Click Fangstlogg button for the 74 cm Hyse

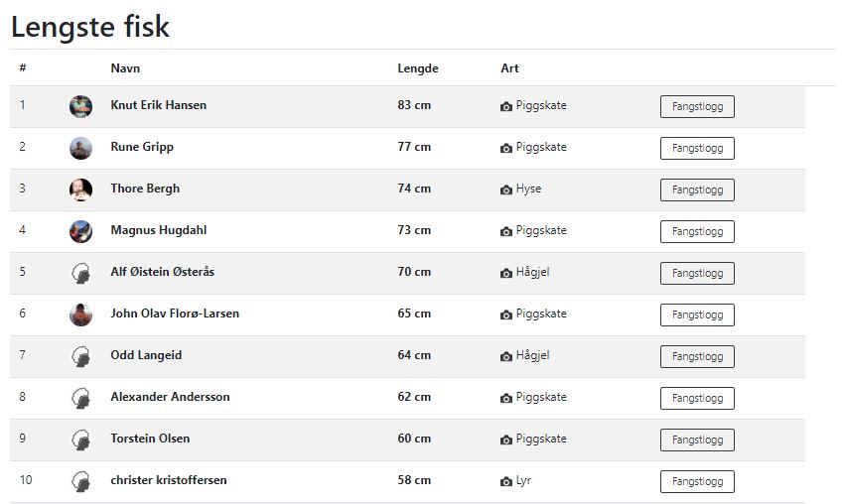pos(697,190)
